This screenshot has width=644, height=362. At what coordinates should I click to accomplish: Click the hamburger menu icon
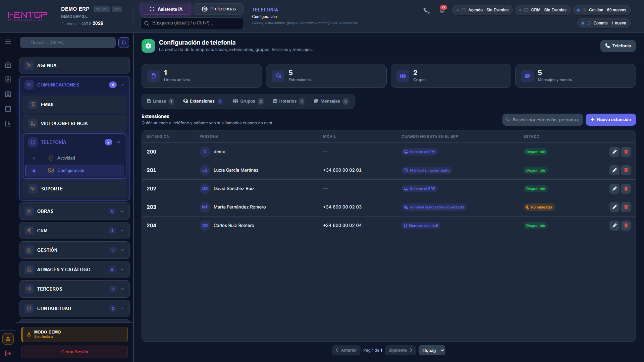tap(8, 42)
